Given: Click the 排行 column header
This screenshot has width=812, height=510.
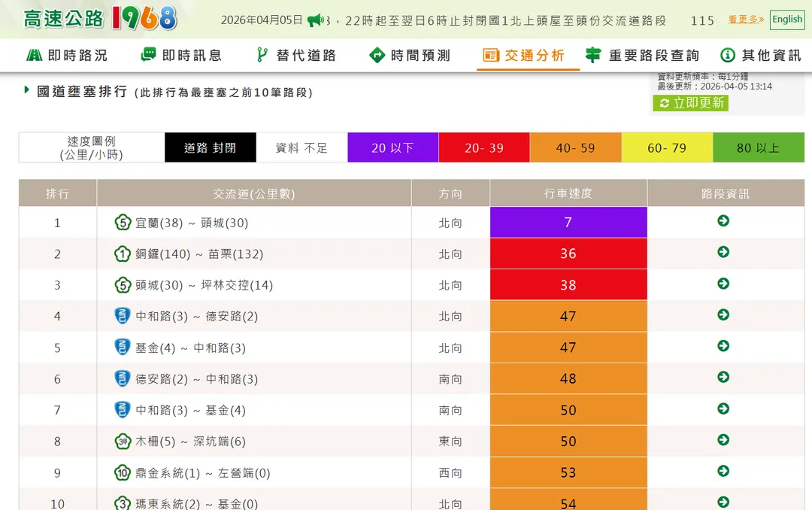Looking at the screenshot, I should point(57,193).
